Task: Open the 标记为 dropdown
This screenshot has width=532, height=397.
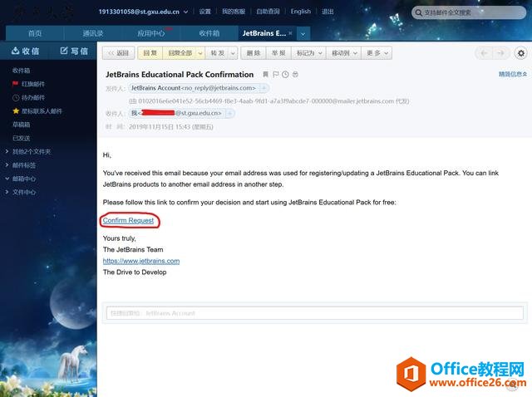Action: [308, 53]
